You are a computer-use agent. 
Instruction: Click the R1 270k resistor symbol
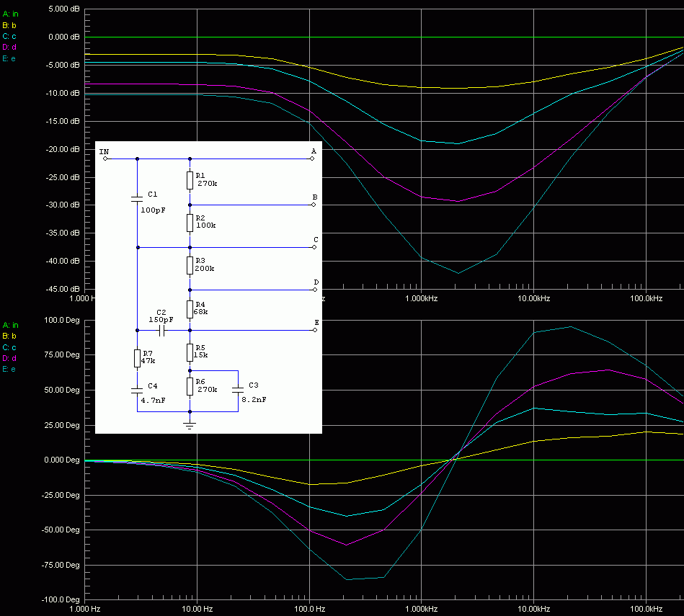click(x=190, y=180)
